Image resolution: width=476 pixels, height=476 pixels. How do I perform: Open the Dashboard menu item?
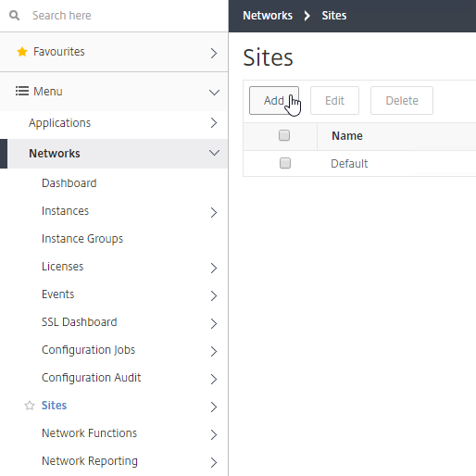click(x=69, y=183)
